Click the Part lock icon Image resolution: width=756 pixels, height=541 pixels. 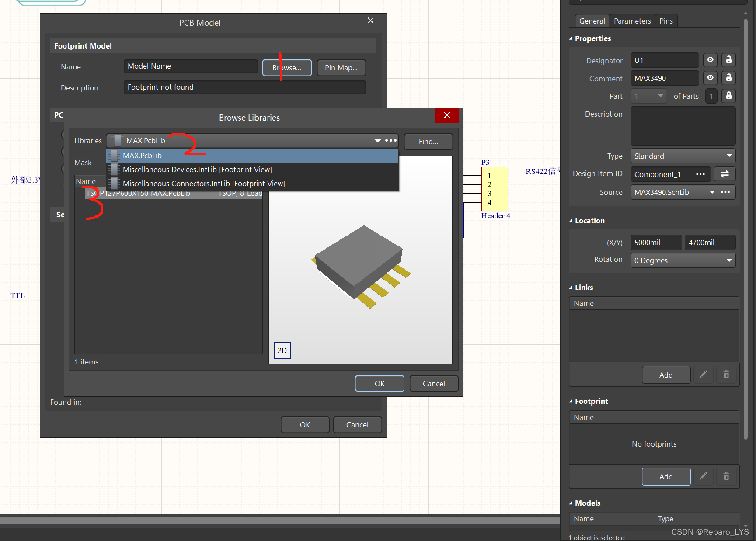pos(728,96)
